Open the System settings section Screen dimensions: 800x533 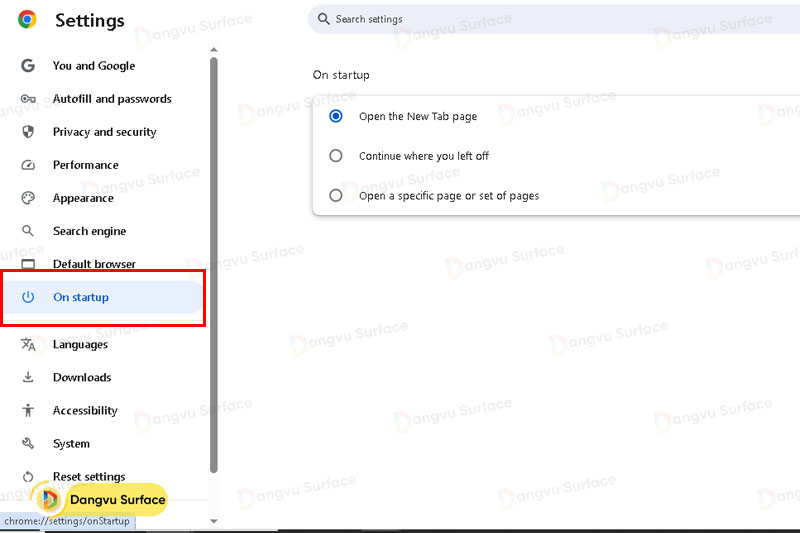click(71, 444)
